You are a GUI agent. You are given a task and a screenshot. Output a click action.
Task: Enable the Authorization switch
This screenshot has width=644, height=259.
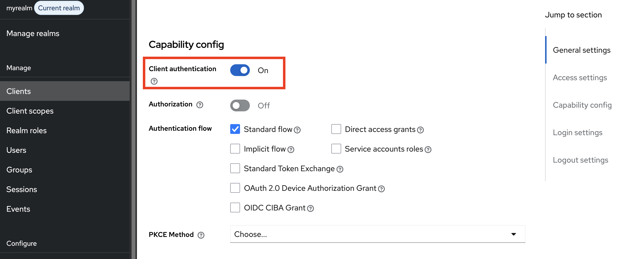click(x=240, y=105)
